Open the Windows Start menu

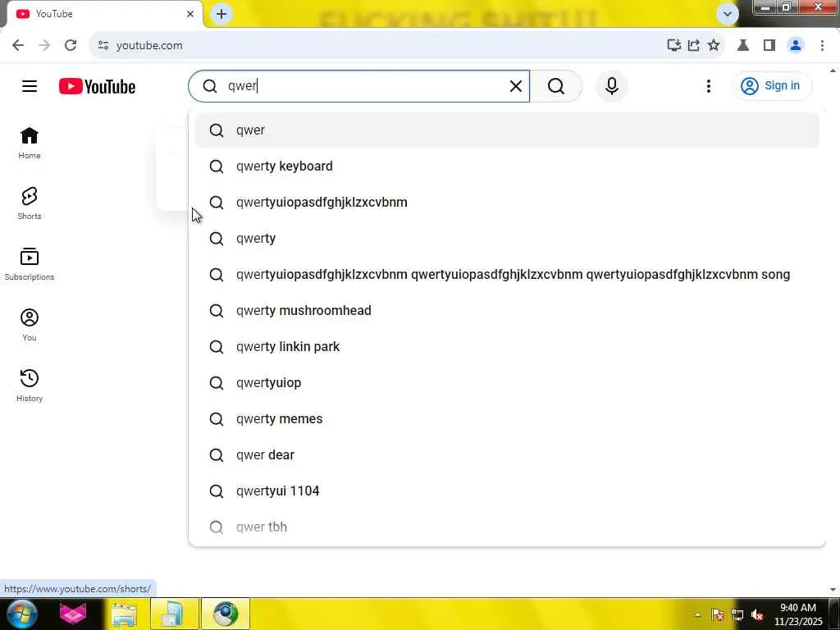tap(21, 614)
